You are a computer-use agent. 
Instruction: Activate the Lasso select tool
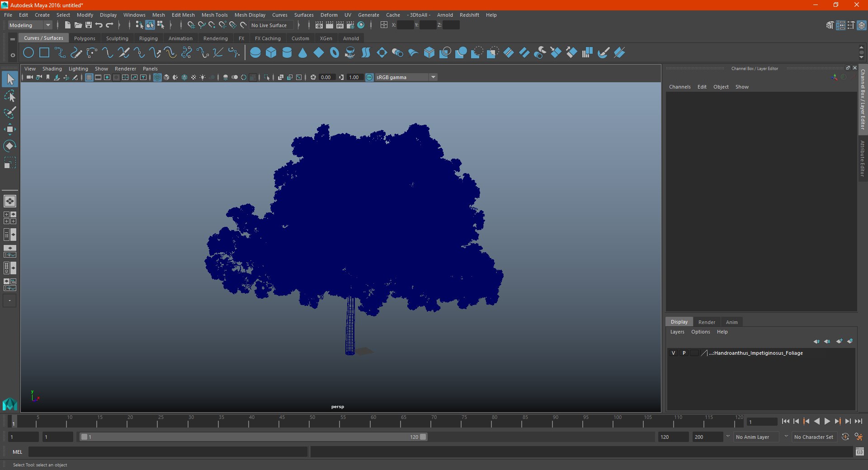pos(10,96)
